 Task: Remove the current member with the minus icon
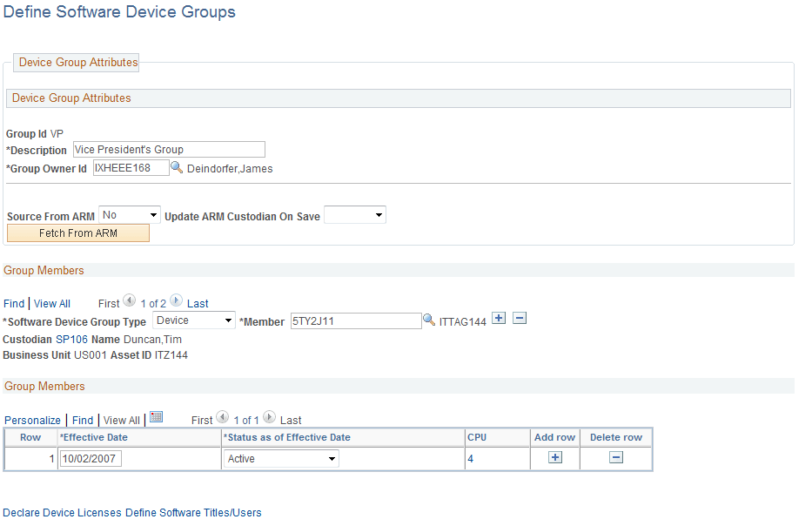point(519,318)
